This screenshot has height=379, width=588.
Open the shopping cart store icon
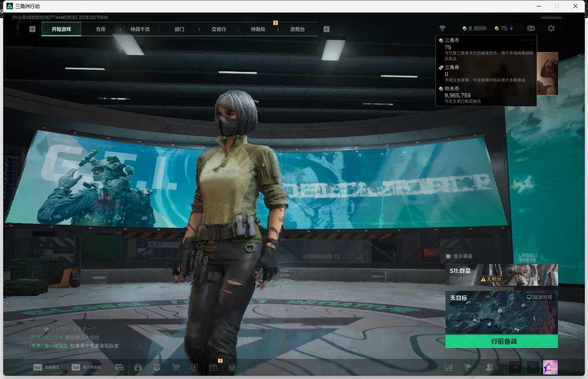coord(176,367)
